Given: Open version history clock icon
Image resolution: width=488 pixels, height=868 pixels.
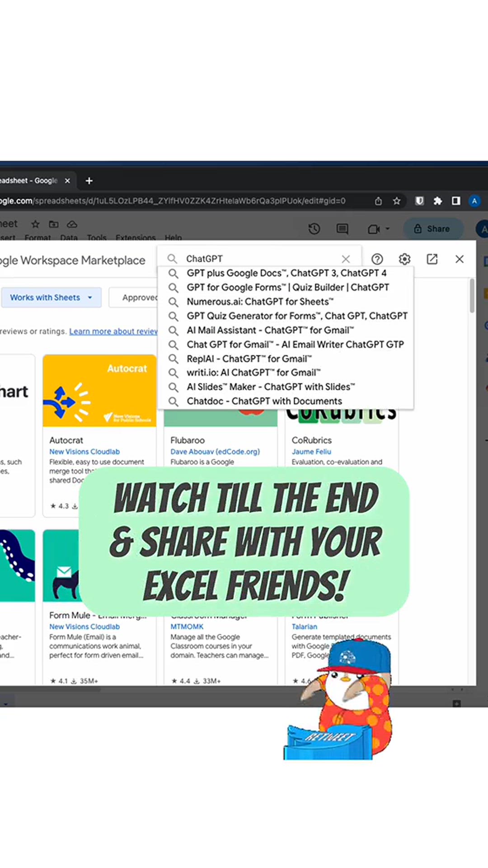Looking at the screenshot, I should tap(314, 229).
